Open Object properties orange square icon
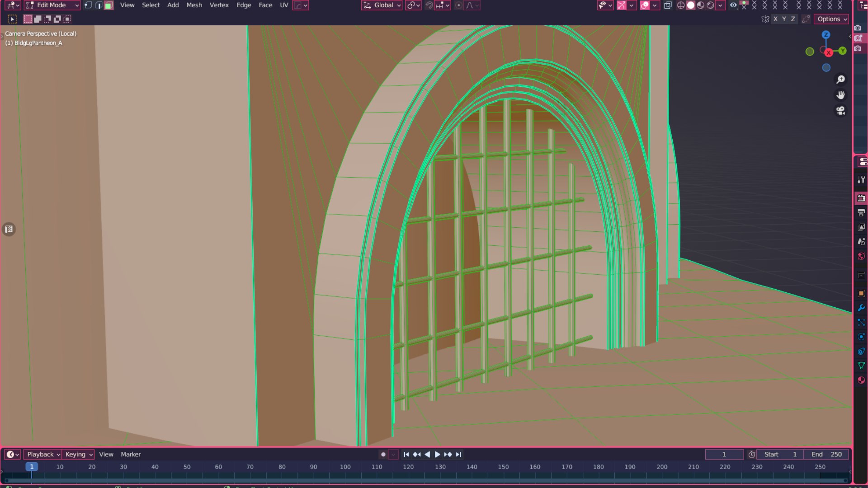Image resolution: width=868 pixels, height=488 pixels. click(x=861, y=293)
